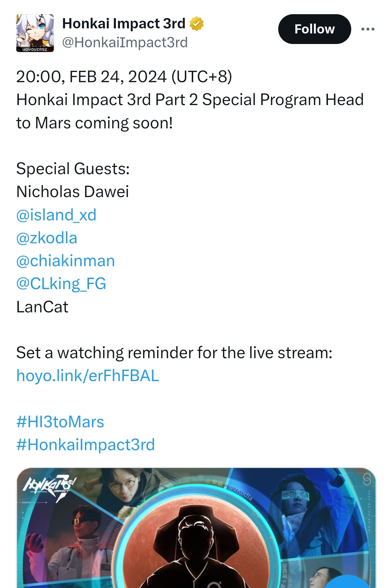Browse the #HI3toMars hashtag

coord(60,422)
